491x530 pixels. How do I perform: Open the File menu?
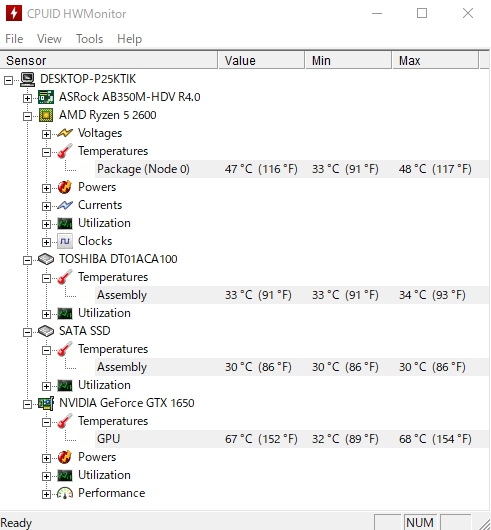pos(14,39)
